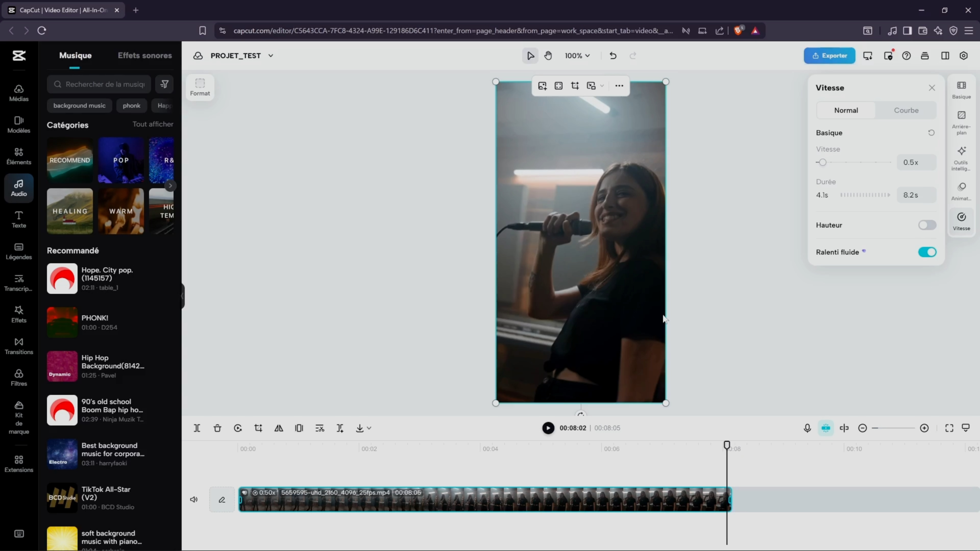Switch to the Effets sonores tab

(144, 56)
